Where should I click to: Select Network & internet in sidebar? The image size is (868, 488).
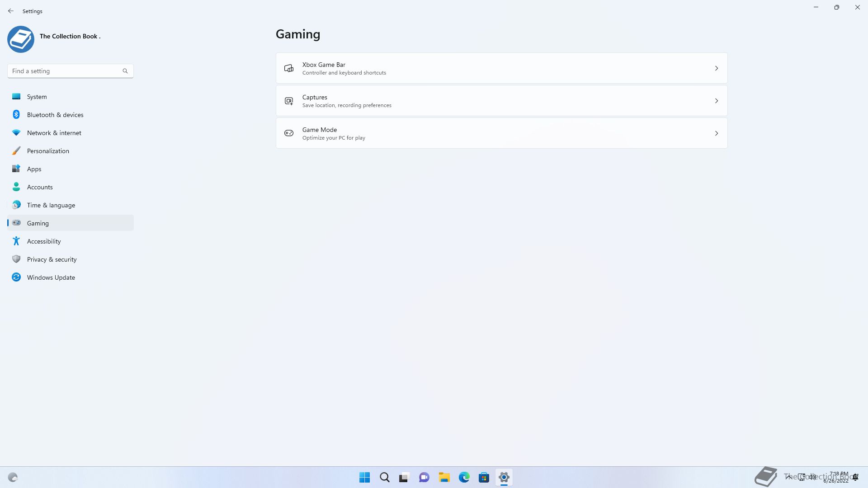coord(54,133)
